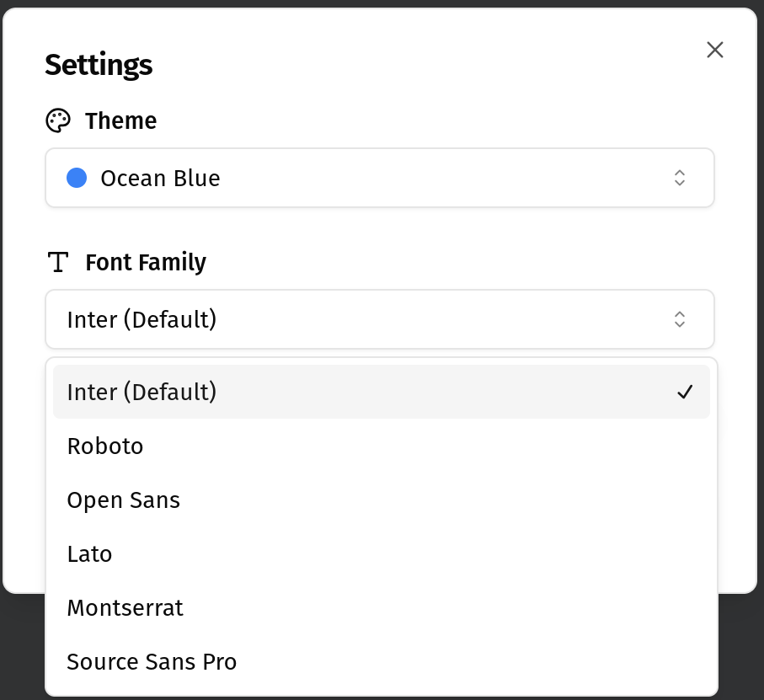Close the Settings dialog with X
Image resolution: width=764 pixels, height=700 pixels.
tap(715, 50)
